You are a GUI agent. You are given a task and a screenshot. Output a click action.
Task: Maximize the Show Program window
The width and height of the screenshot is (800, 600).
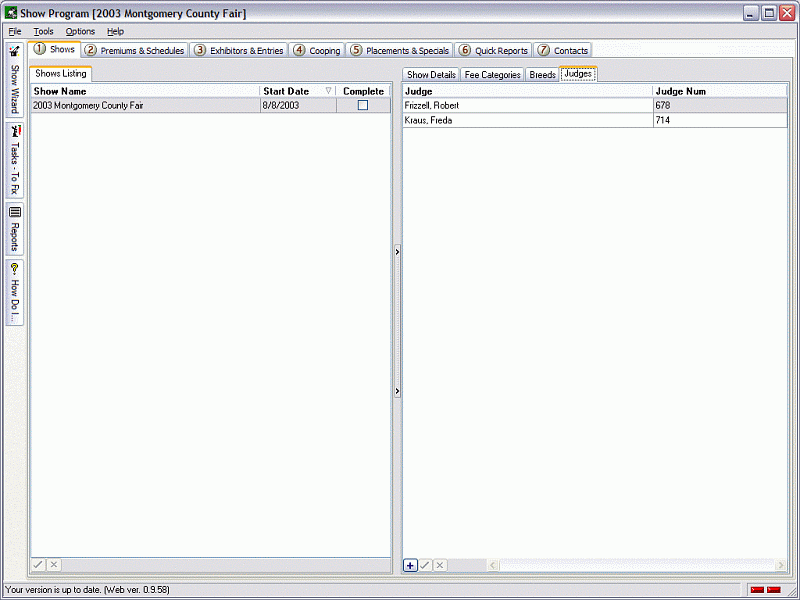(x=769, y=13)
